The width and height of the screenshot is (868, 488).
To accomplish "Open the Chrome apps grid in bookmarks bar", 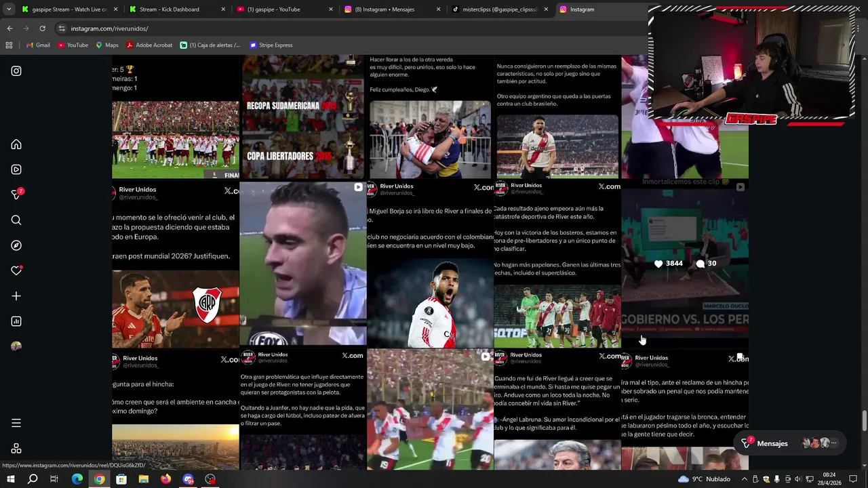I will (9, 45).
